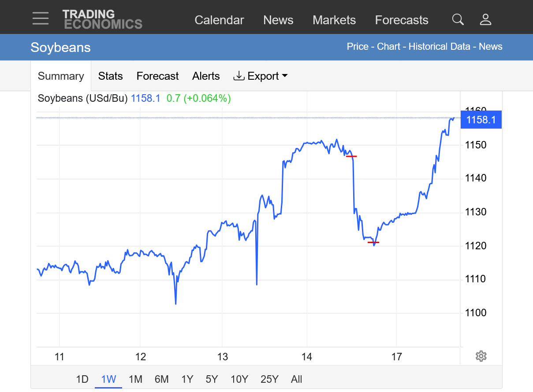Switch chart to 1Y range
533x392 pixels.
187,379
